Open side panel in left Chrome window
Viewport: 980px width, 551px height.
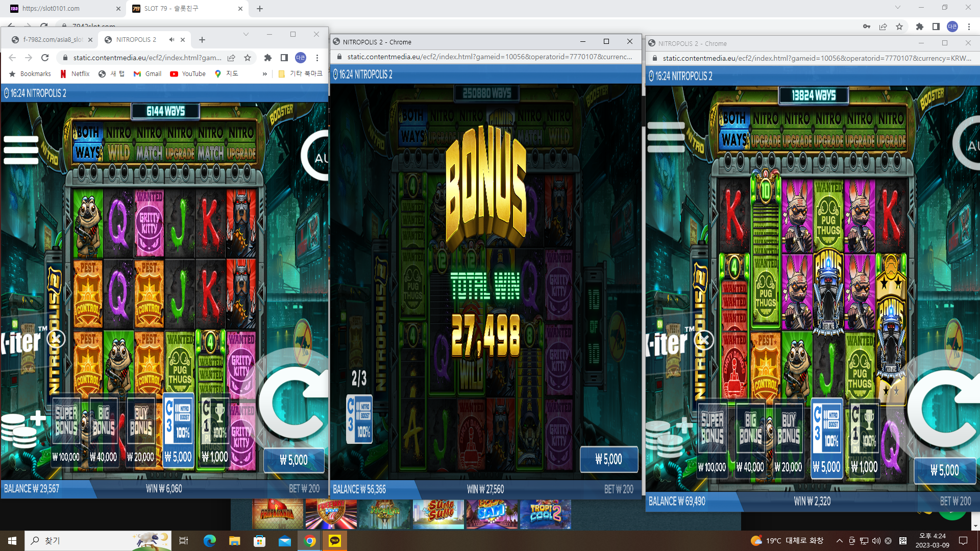284,58
